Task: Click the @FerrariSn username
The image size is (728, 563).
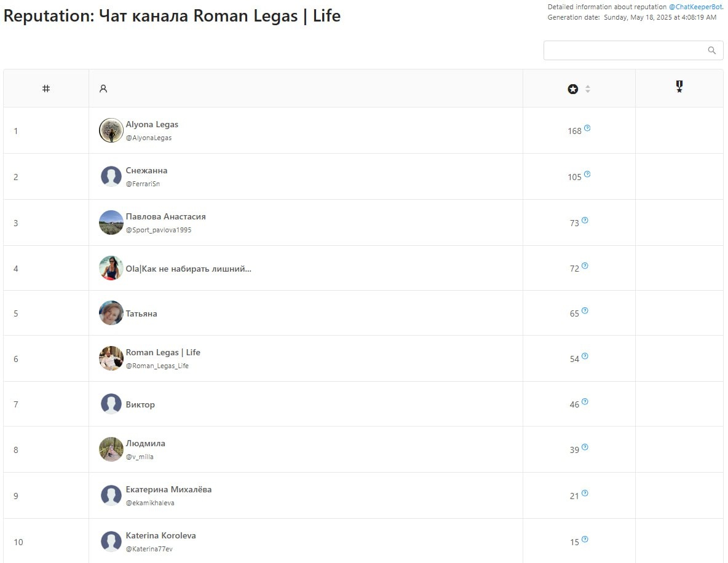Action: [143, 184]
